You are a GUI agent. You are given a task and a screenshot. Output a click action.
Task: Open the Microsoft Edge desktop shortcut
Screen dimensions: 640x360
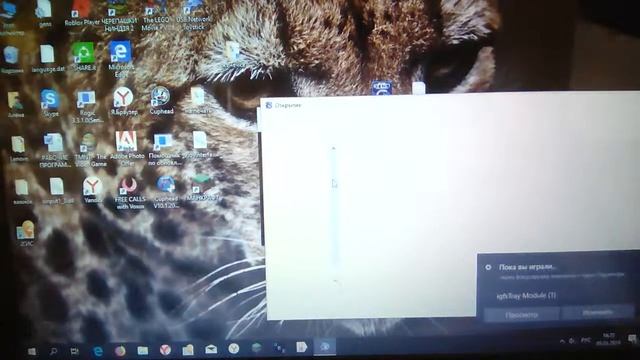120,58
